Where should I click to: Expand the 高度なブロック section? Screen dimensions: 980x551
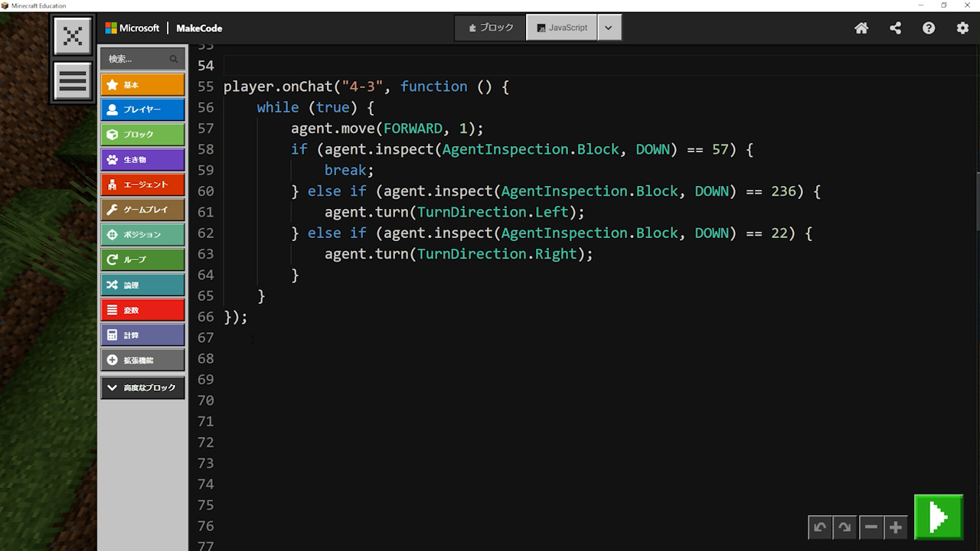click(x=142, y=388)
